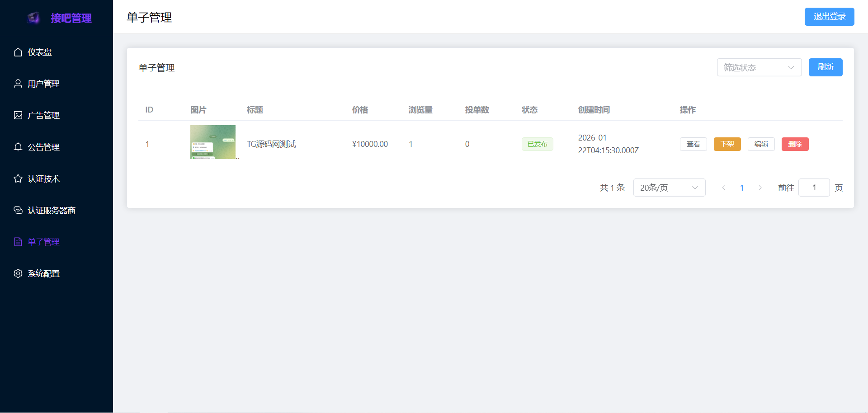Screen dimensions: 868x413
Task: Go to next page with right chevron
Action: click(x=760, y=188)
